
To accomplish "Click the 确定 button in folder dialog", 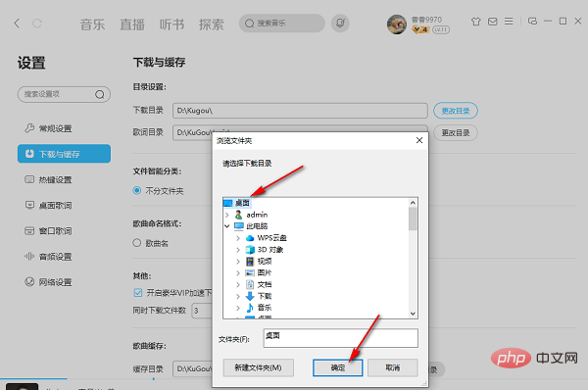I will [x=337, y=367].
